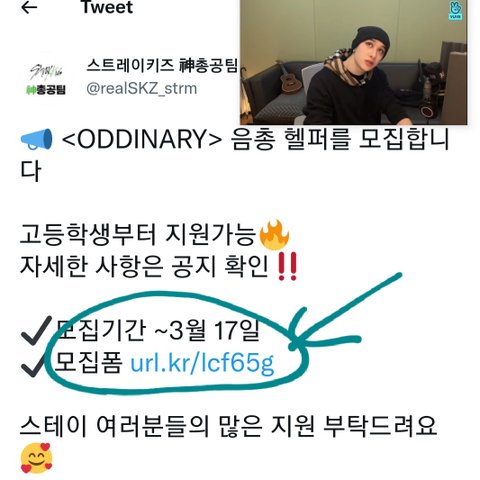The height and width of the screenshot is (480, 480).
Task: Open the 神총공팀 profile avatar
Action: click(x=46, y=79)
